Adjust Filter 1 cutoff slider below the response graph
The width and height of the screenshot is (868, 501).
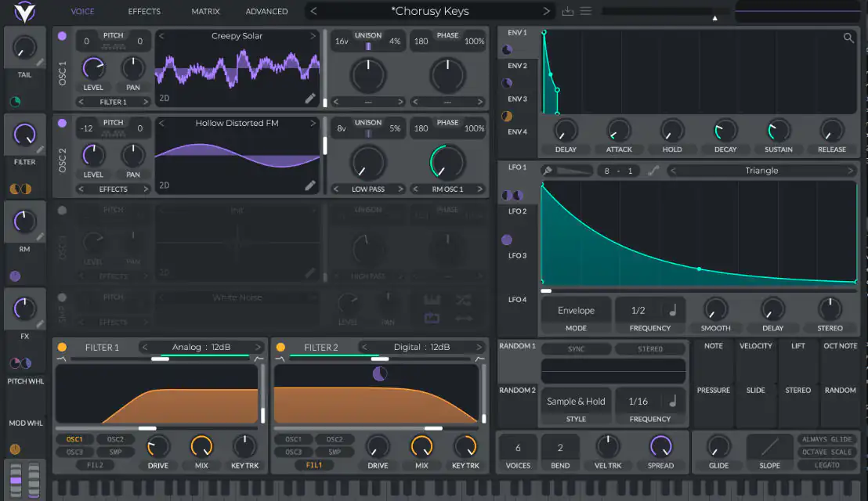(x=157, y=428)
